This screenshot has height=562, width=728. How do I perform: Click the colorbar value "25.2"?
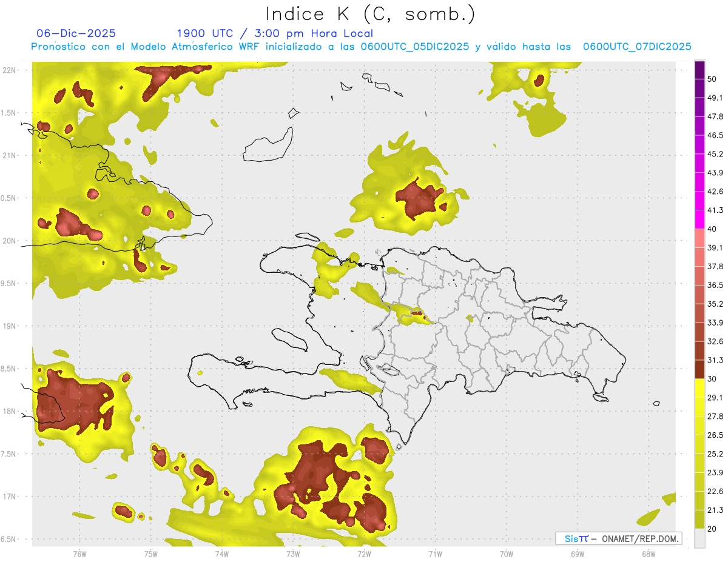[716, 453]
